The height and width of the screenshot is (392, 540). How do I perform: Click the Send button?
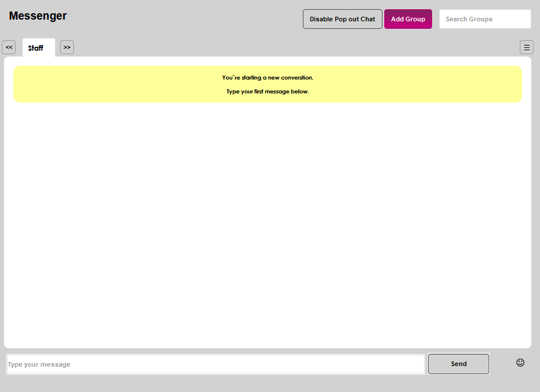pyautogui.click(x=459, y=364)
